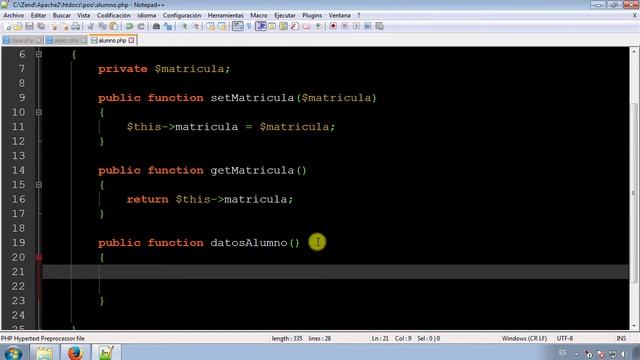The height and width of the screenshot is (360, 640).
Task: Click the Close All documents toolbar icon
Action: tap(64, 27)
